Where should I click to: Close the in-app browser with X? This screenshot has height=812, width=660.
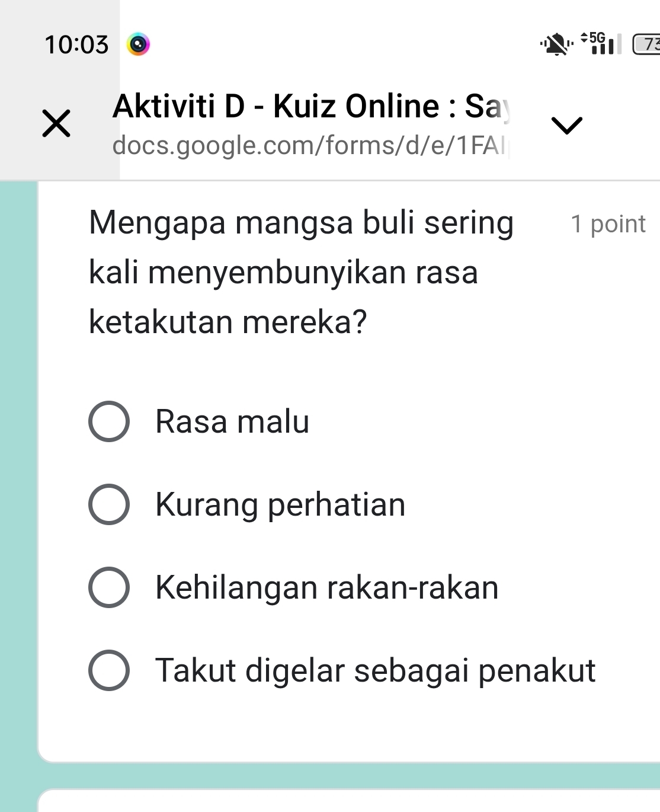(56, 123)
